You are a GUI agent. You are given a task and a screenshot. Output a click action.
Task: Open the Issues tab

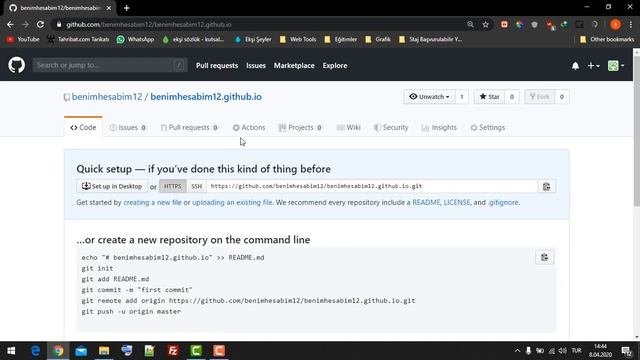[x=128, y=127]
